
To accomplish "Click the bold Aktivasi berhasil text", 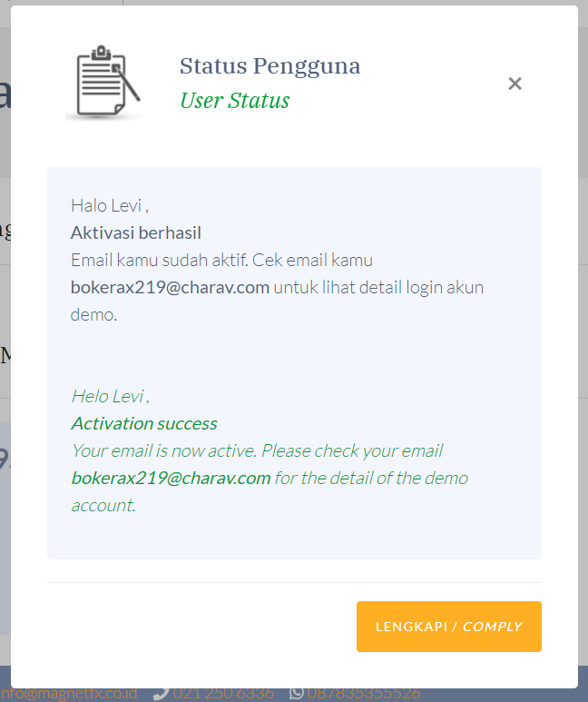I will 135,233.
